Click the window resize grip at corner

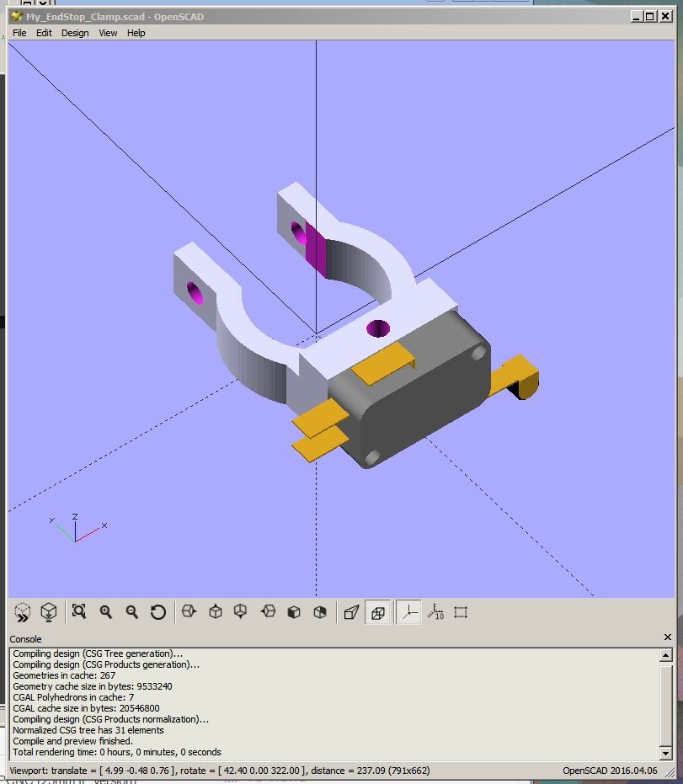669,772
